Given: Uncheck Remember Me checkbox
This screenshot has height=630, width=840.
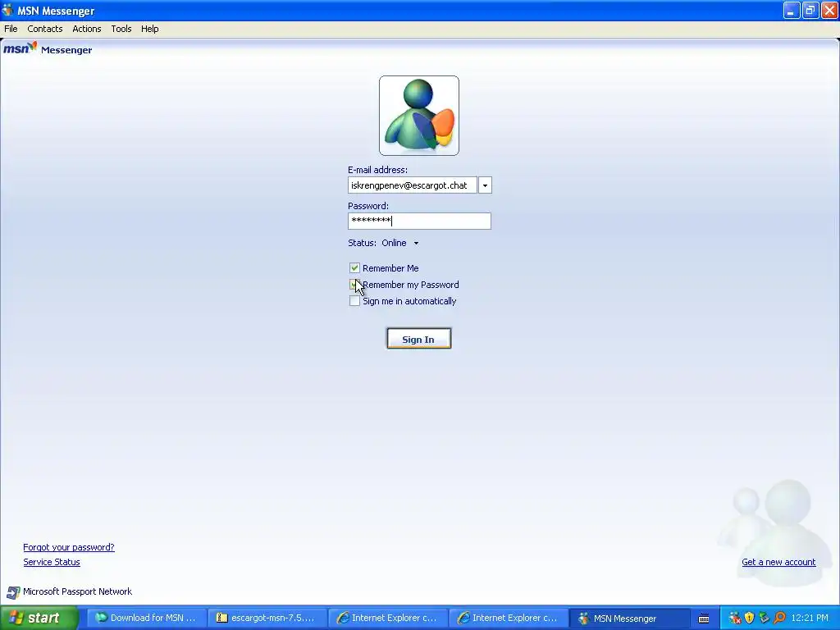Looking at the screenshot, I should (x=354, y=268).
